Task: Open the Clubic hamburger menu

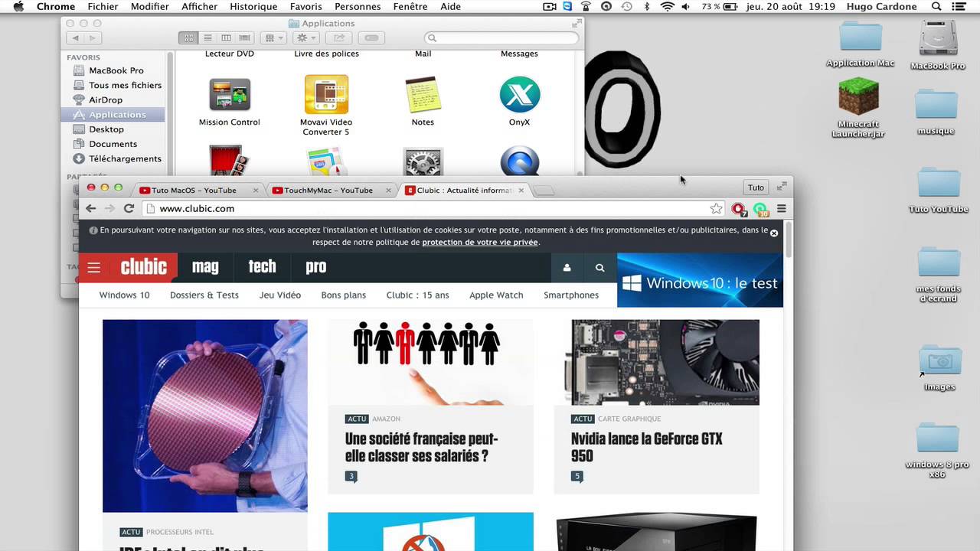Action: 93,268
